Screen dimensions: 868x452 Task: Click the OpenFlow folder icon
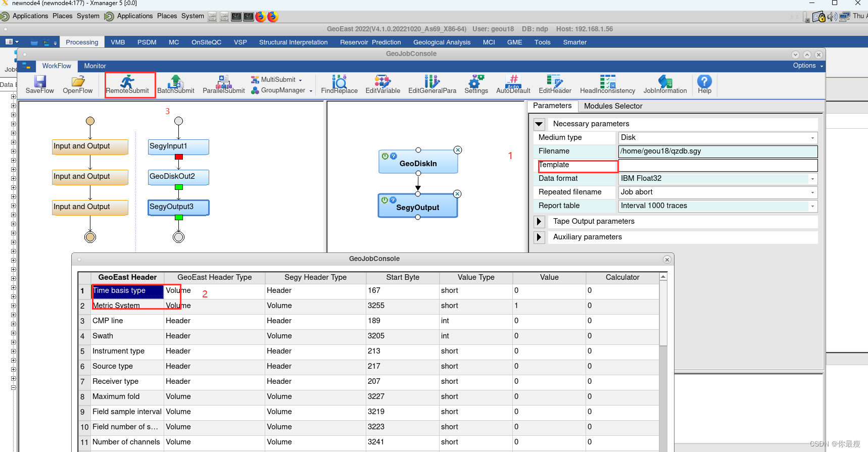(78, 81)
